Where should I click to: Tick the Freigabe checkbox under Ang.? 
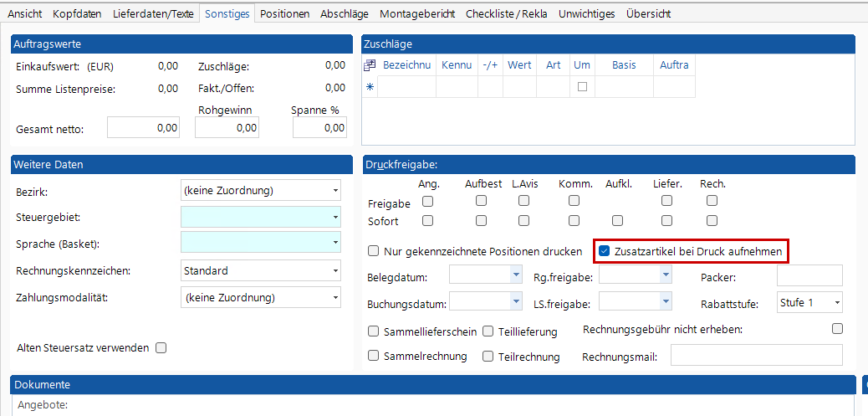point(427,201)
